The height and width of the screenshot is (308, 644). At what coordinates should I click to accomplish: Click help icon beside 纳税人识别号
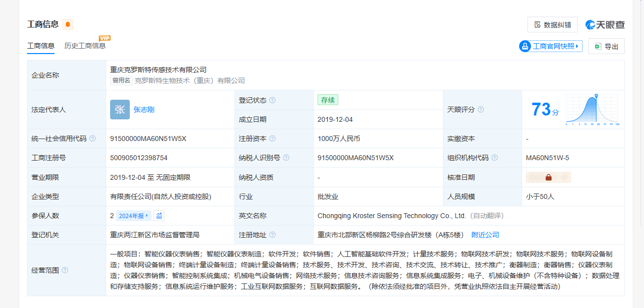pos(286,158)
